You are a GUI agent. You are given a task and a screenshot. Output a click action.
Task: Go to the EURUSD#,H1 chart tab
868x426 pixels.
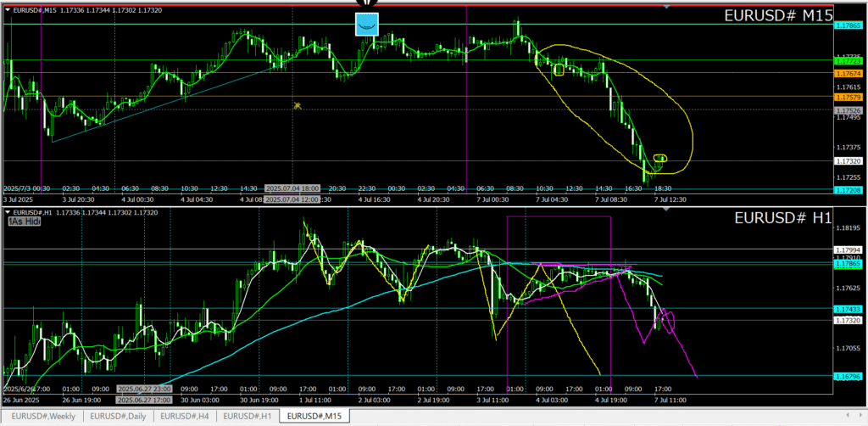(248, 416)
